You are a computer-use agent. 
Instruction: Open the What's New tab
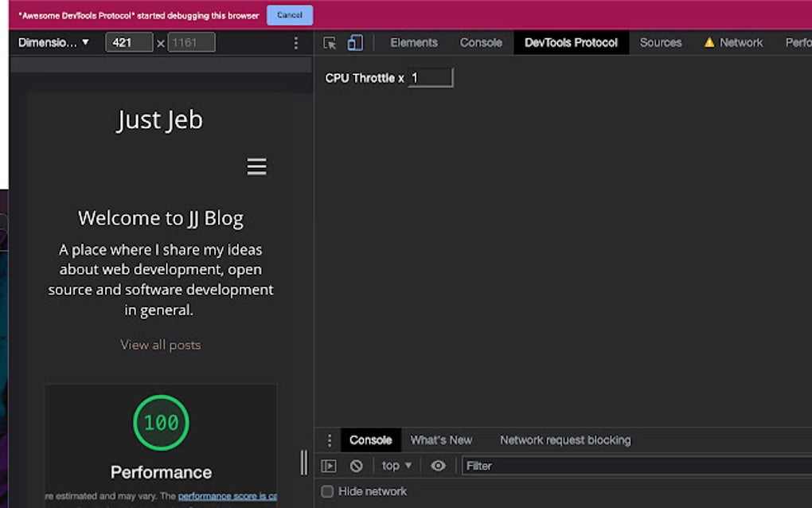pos(442,440)
